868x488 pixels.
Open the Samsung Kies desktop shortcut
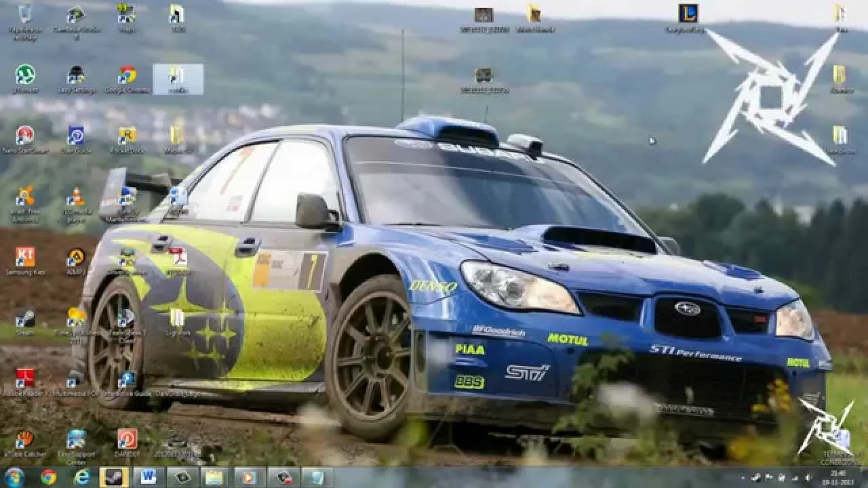pyautogui.click(x=25, y=262)
